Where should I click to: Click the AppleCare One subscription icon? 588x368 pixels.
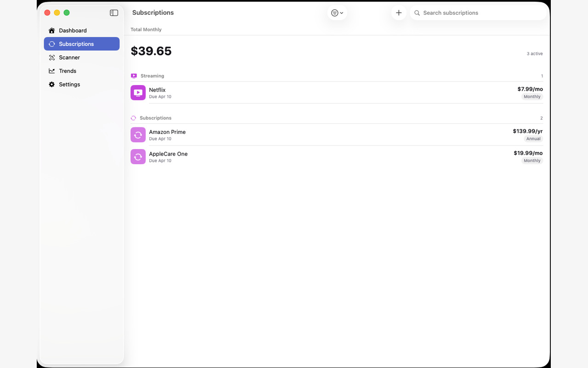138,157
